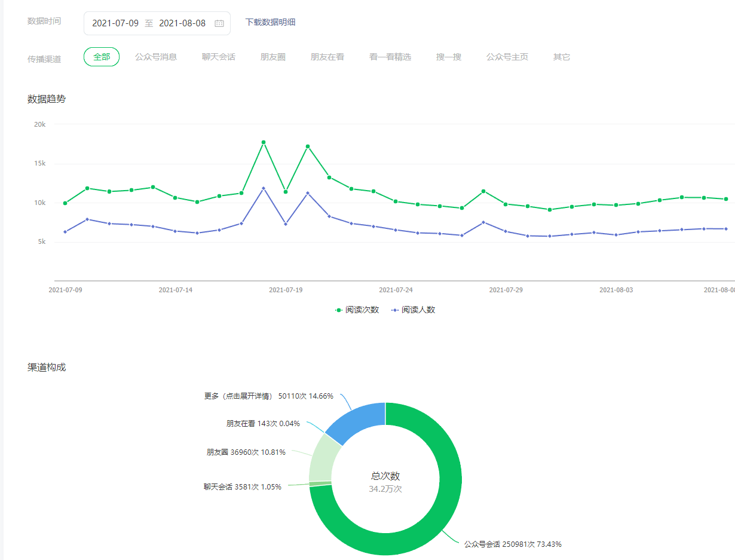The image size is (735, 560).
Task: Click the highest peak point on 阅读次数 line
Action: (x=264, y=142)
